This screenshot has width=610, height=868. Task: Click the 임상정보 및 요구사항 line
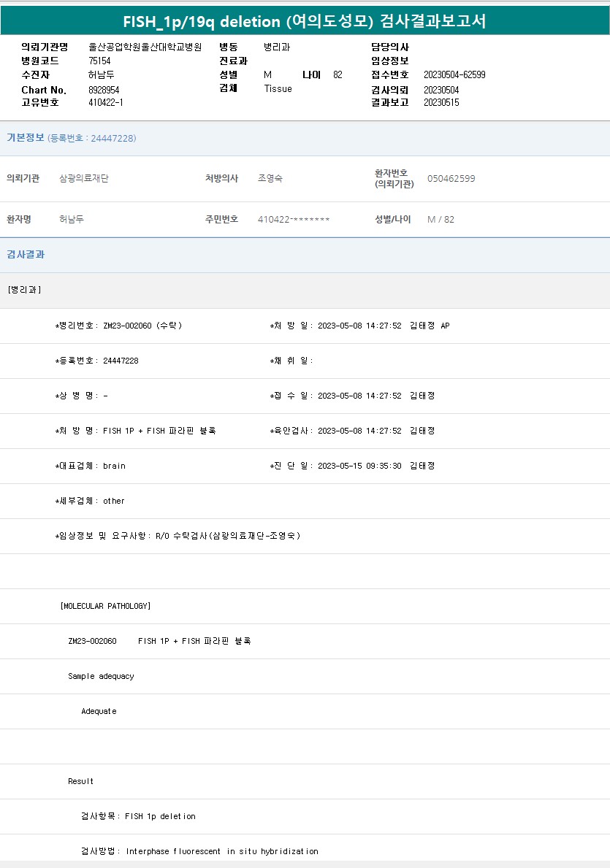(178, 536)
